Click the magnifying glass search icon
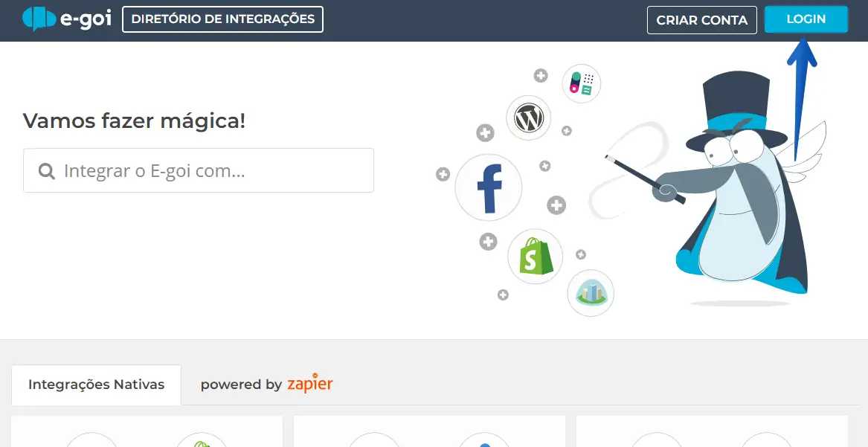The height and width of the screenshot is (447, 868). pyautogui.click(x=47, y=171)
